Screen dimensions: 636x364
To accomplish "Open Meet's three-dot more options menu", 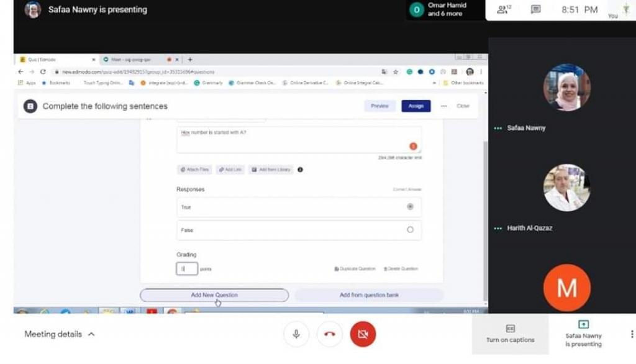I will click(632, 334).
